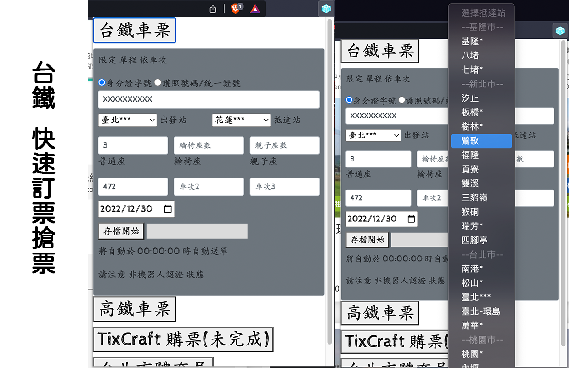Image resolution: width=588 pixels, height=368 pixels.
Task: Click 台鐵車票 button in left panel
Action: click(x=135, y=30)
